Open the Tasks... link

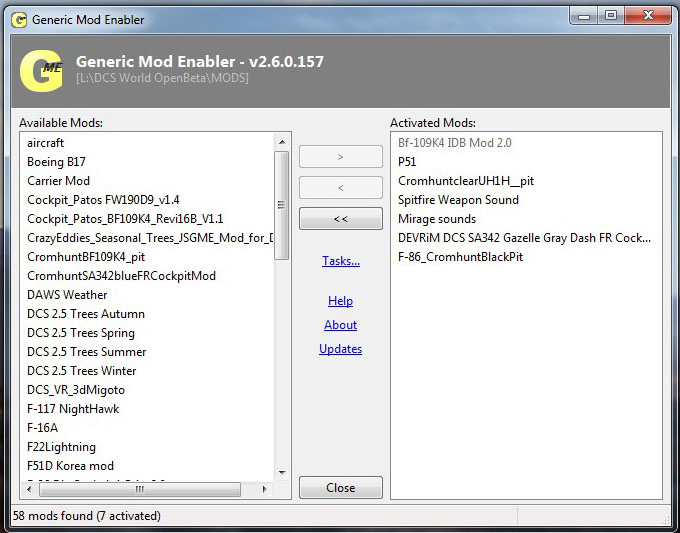[341, 261]
